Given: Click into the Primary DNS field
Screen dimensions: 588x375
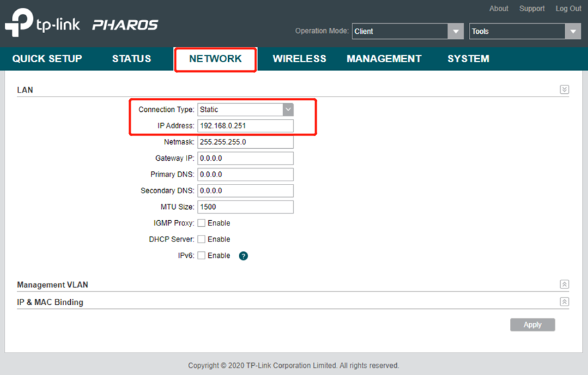Looking at the screenshot, I should (x=245, y=175).
